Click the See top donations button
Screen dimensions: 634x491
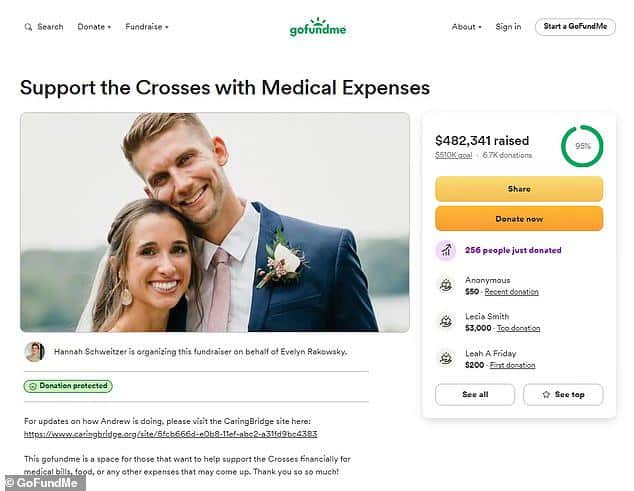(x=563, y=394)
